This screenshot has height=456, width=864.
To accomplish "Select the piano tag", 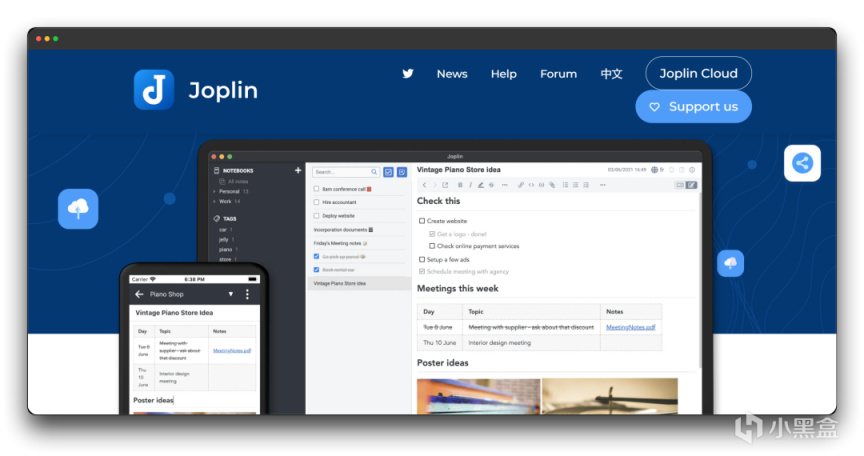I will point(225,249).
